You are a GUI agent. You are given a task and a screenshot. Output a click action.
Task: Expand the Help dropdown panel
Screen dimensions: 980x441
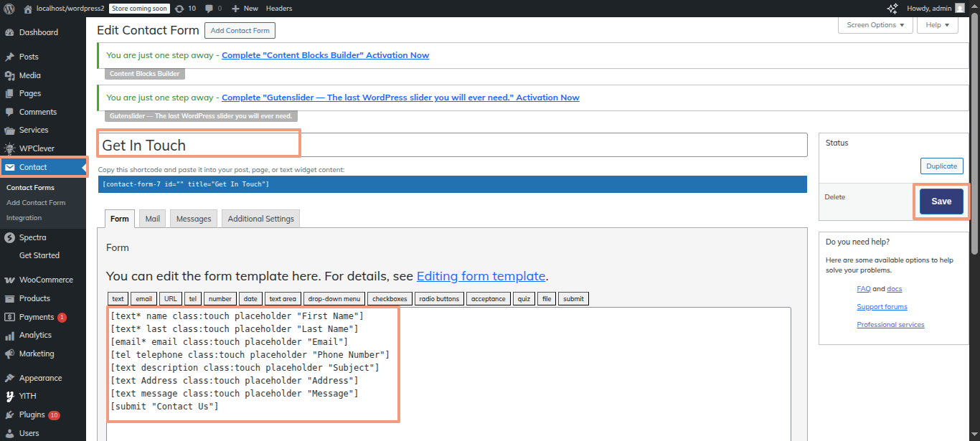[937, 25]
